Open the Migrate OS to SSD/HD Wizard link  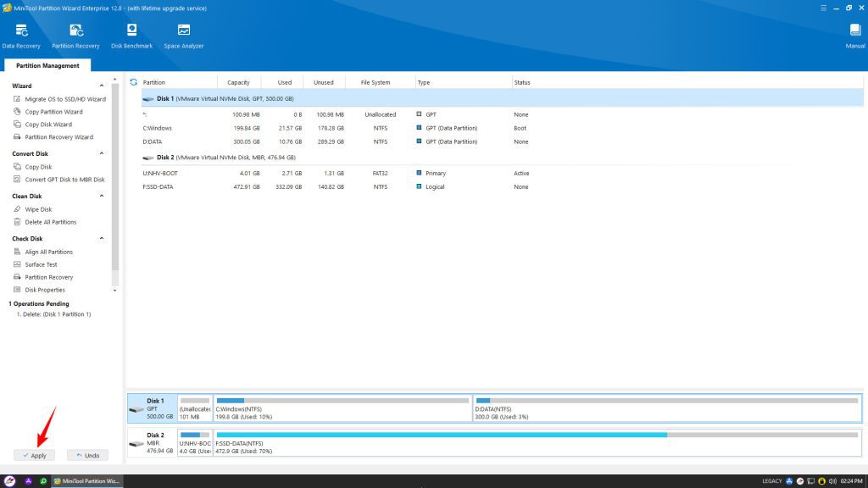(65, 99)
